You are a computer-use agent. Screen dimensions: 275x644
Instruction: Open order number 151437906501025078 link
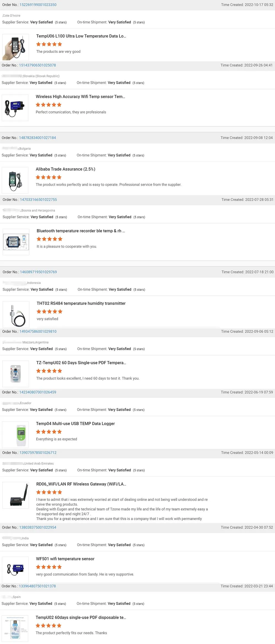click(x=37, y=65)
